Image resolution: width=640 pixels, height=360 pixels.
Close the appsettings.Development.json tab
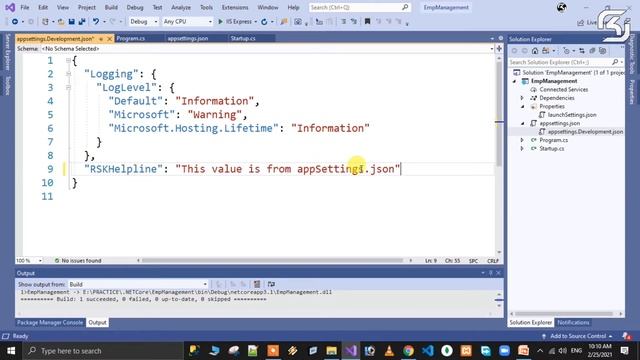[109, 39]
